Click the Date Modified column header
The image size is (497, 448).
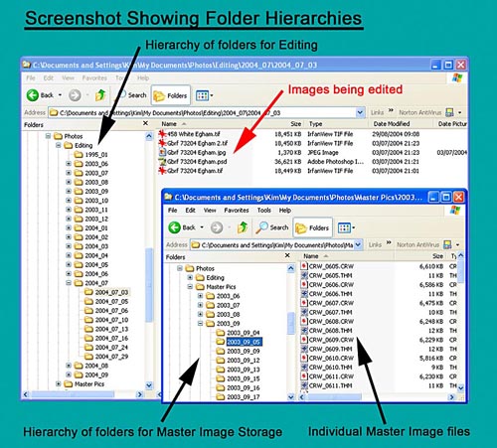pyautogui.click(x=392, y=124)
